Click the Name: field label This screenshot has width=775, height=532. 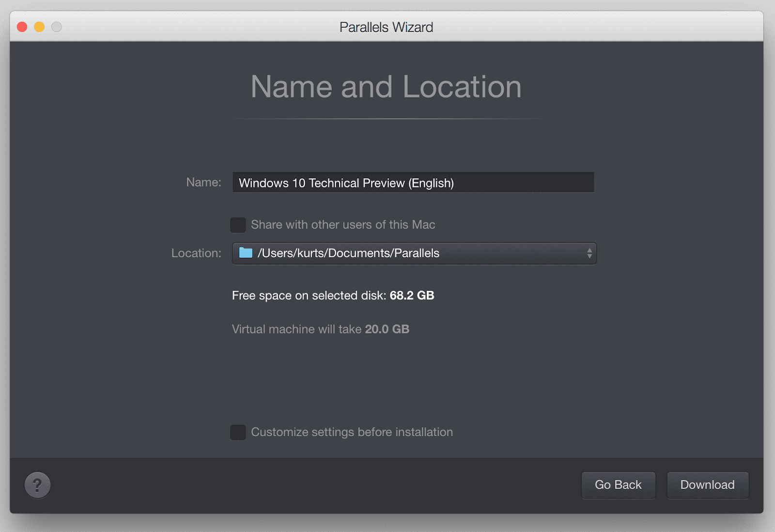coord(203,182)
